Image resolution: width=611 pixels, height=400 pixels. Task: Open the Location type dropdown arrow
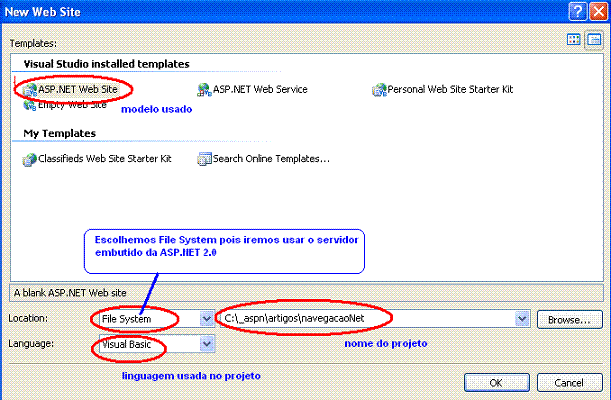(207, 319)
